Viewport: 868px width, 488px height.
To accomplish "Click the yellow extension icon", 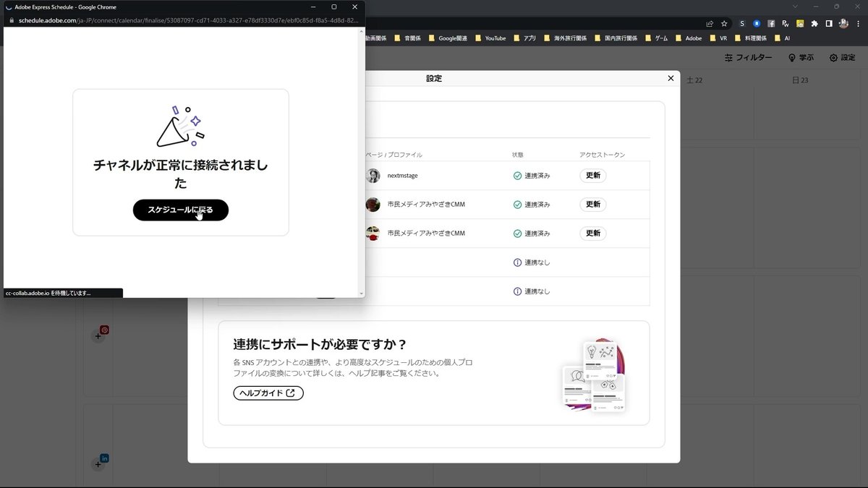I will tap(800, 23).
